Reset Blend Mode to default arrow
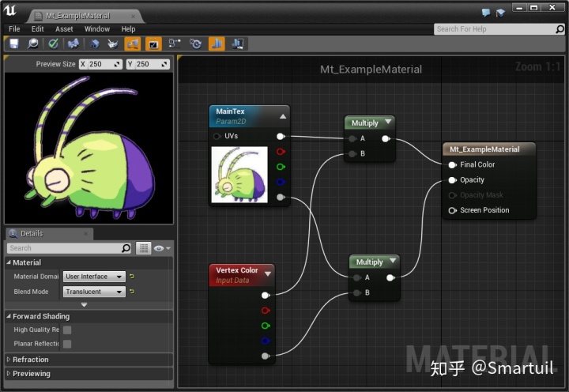The height and width of the screenshot is (392, 569). tap(132, 292)
